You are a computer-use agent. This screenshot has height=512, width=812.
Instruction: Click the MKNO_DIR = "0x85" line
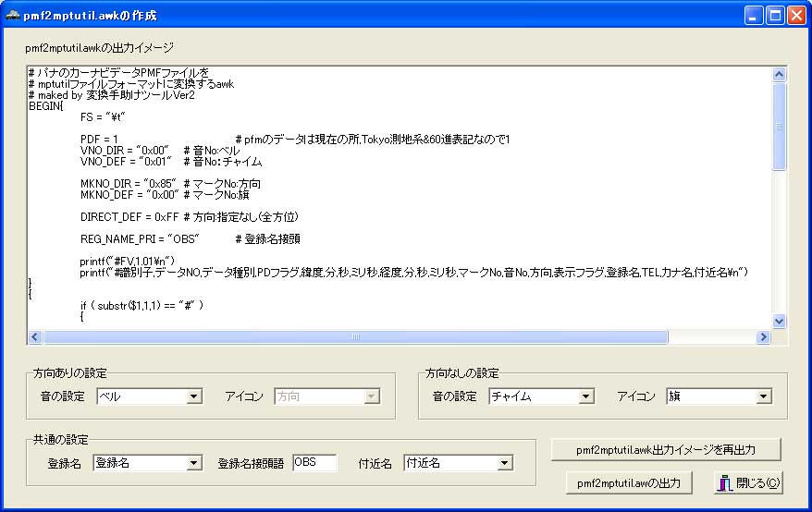(170, 184)
